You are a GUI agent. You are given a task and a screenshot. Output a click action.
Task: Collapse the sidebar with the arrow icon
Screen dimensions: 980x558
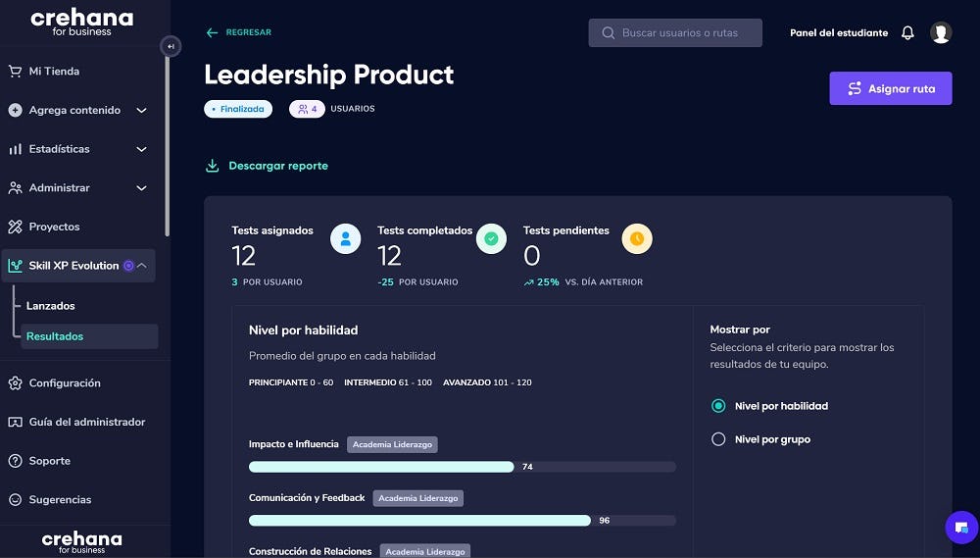click(x=171, y=46)
